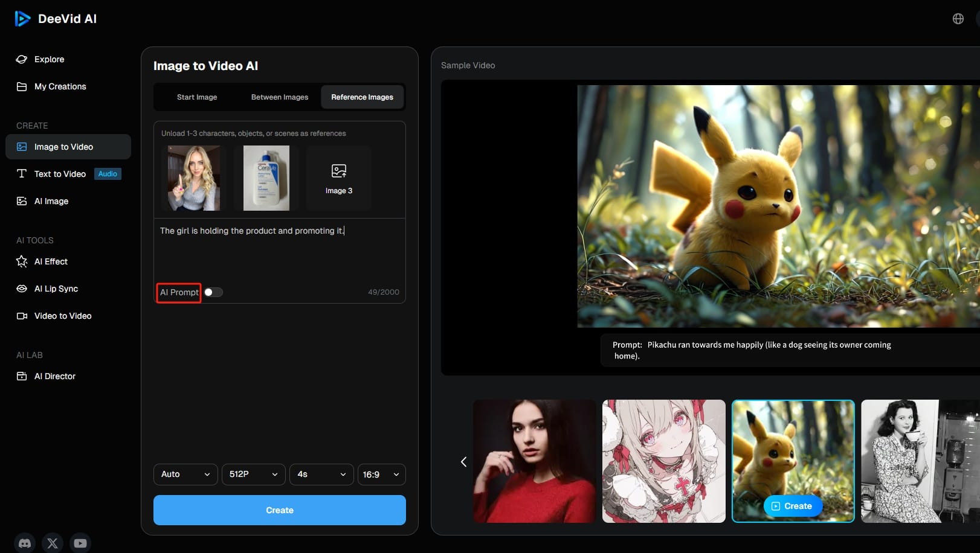Click the Explore planet icon
This screenshot has width=980, height=553.
coord(22,59)
